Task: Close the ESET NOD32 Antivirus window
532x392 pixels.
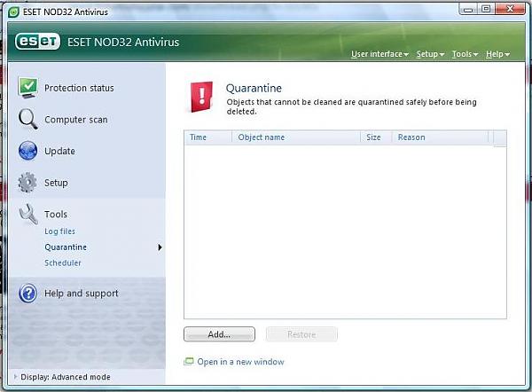Action: point(510,10)
